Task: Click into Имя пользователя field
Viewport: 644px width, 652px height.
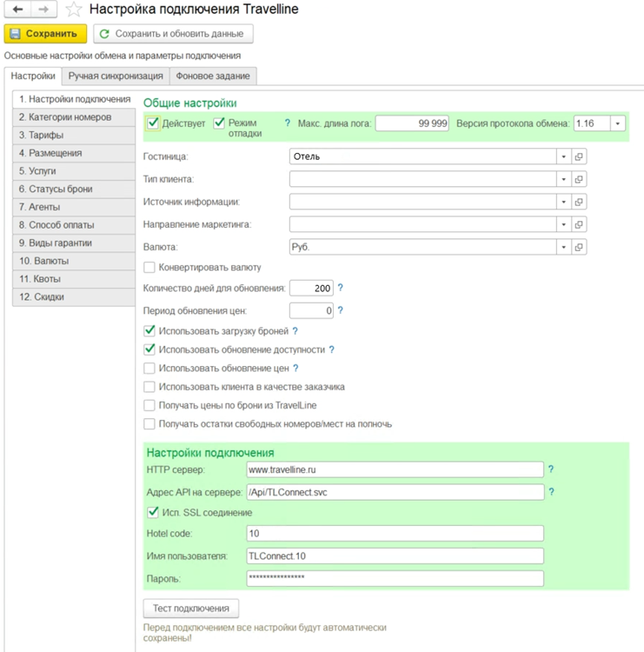Action: click(x=395, y=556)
